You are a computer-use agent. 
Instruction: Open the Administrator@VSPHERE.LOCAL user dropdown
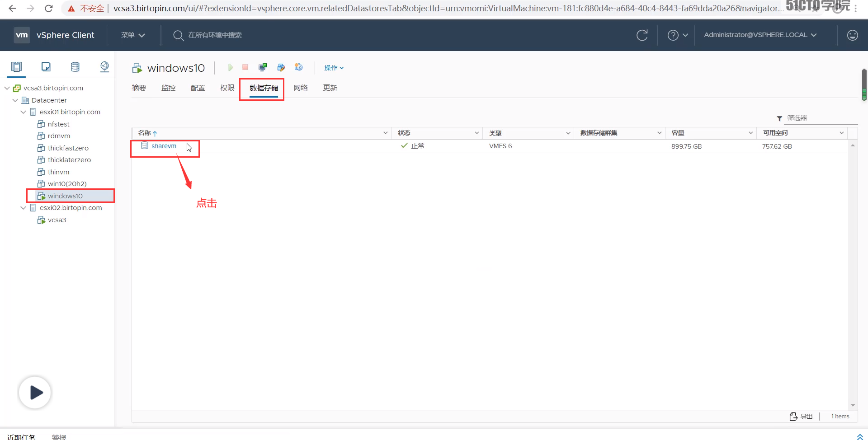(760, 35)
